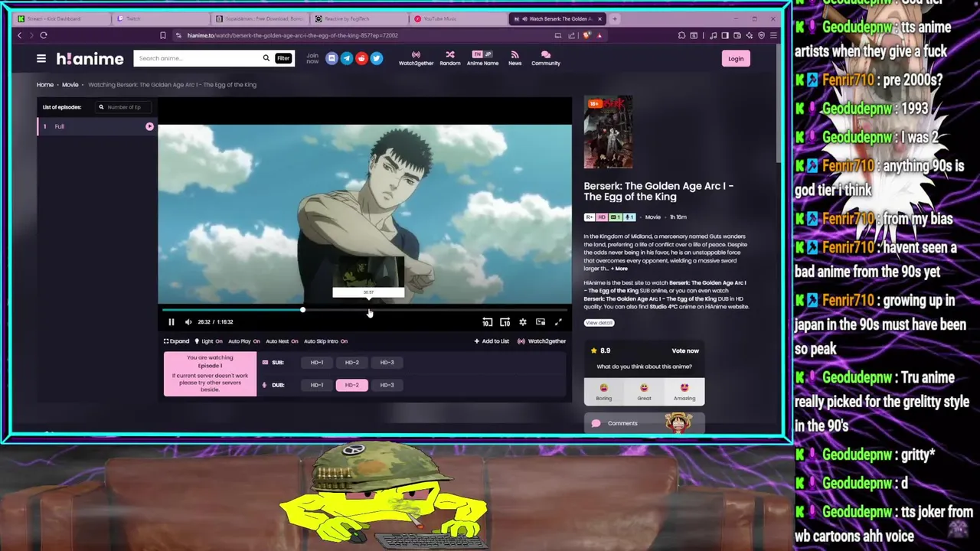Seek on the video progress bar
The width and height of the screenshot is (980, 551).
pyautogui.click(x=364, y=310)
